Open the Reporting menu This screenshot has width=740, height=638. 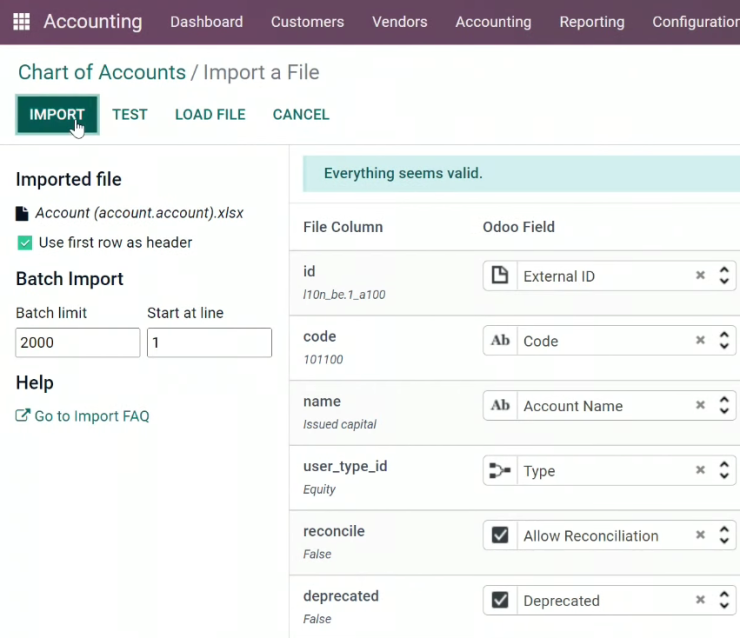(x=592, y=22)
